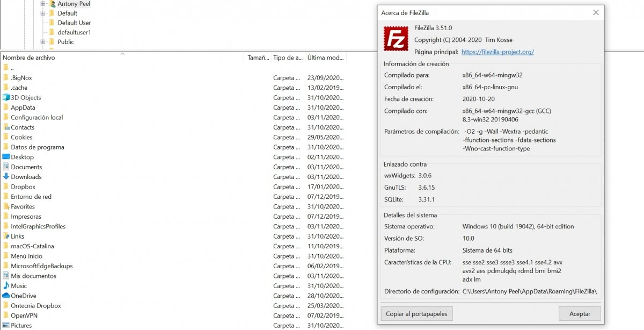Select the .cache folder icon
The height and width of the screenshot is (330, 644).
coord(6,88)
